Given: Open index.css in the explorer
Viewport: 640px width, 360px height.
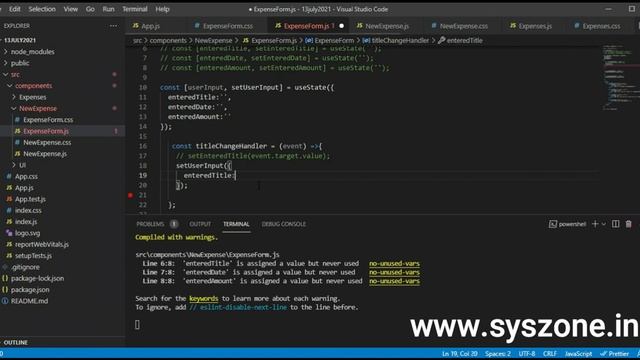Looking at the screenshot, I should [28, 210].
